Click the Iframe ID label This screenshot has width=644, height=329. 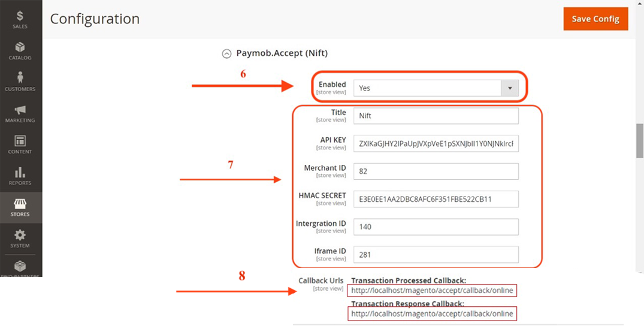(x=330, y=251)
